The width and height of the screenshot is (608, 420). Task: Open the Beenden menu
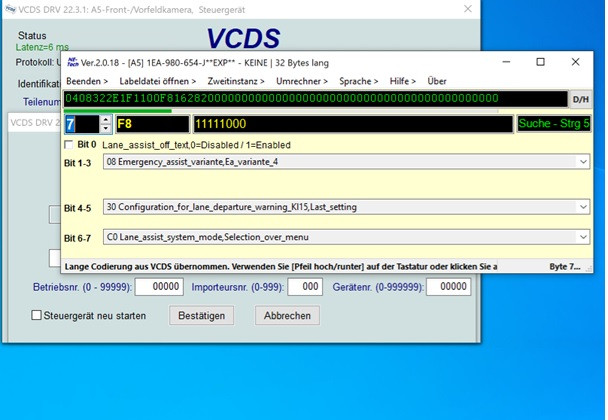(x=87, y=81)
